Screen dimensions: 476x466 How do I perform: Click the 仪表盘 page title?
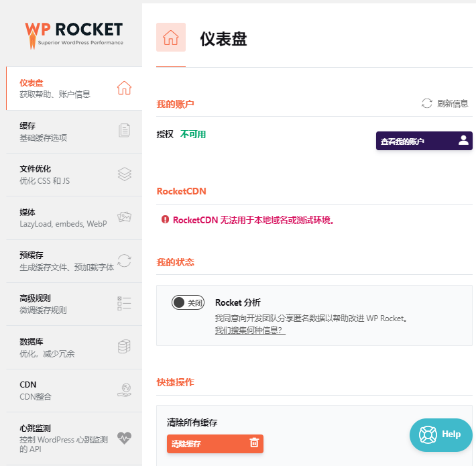click(x=223, y=39)
